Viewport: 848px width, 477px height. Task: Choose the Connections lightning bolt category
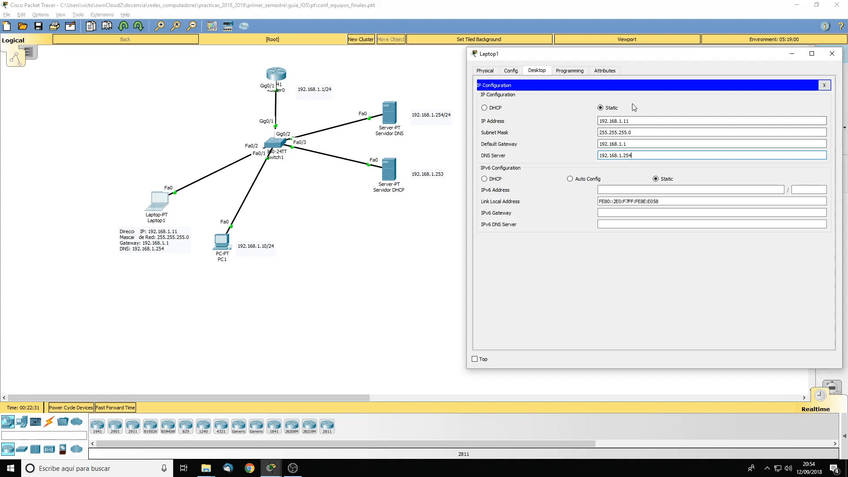pos(49,422)
